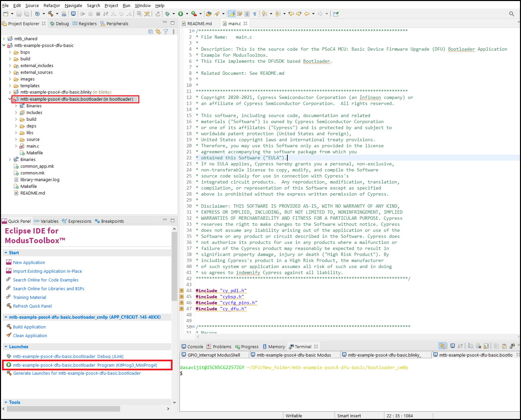
Task: Expand the Tools section in Quick Panel
Action: point(6,402)
